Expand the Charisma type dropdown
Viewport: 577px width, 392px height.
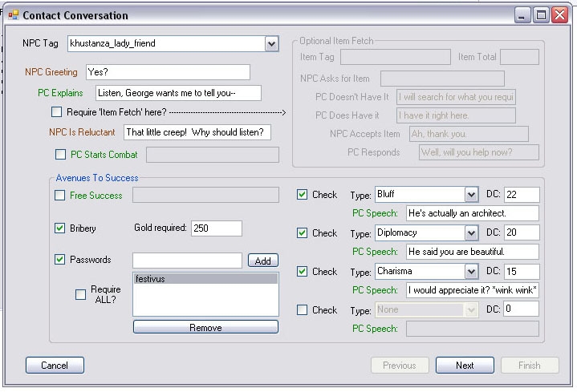tap(470, 272)
